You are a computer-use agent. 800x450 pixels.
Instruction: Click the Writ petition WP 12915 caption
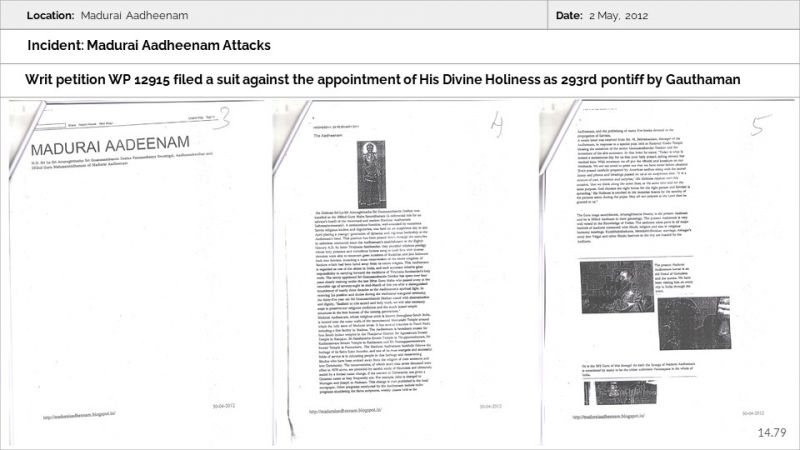382,79
